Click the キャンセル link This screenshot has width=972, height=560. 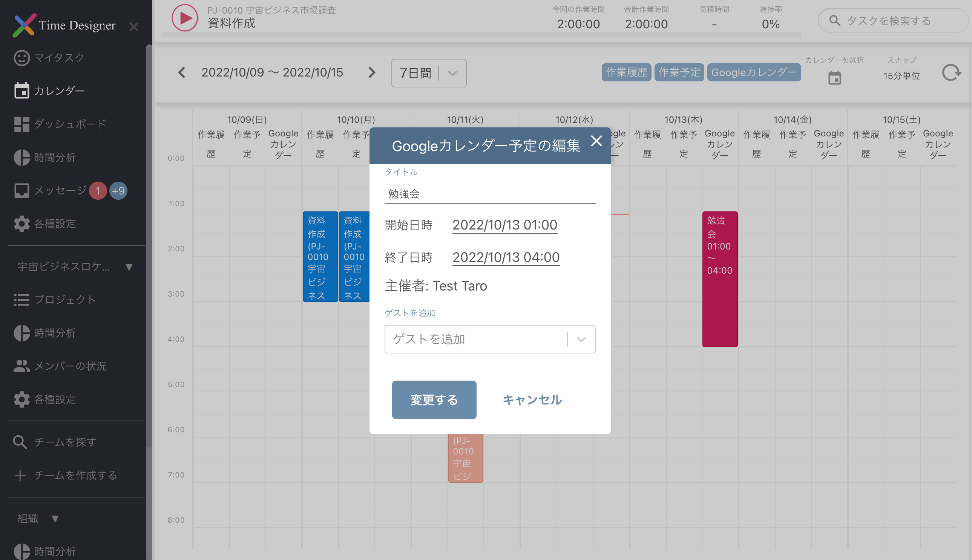tap(532, 399)
